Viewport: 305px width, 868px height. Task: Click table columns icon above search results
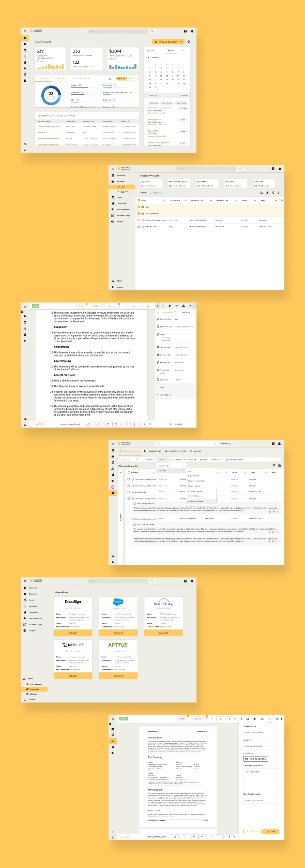274,465
